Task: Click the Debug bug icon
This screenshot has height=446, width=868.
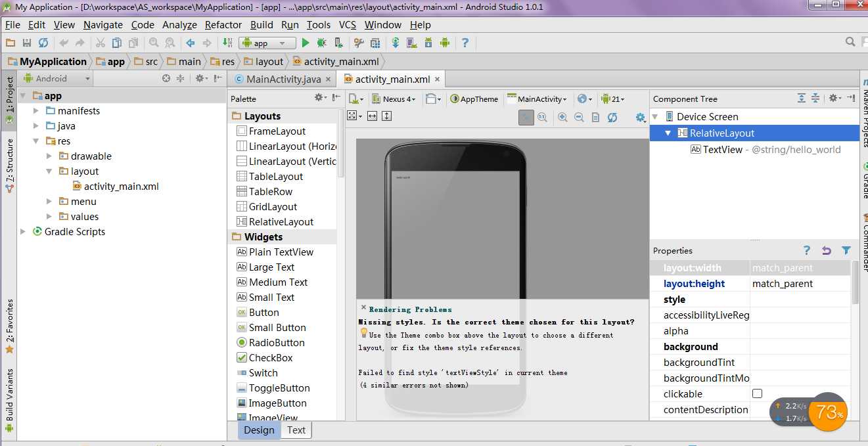Action: [x=321, y=43]
